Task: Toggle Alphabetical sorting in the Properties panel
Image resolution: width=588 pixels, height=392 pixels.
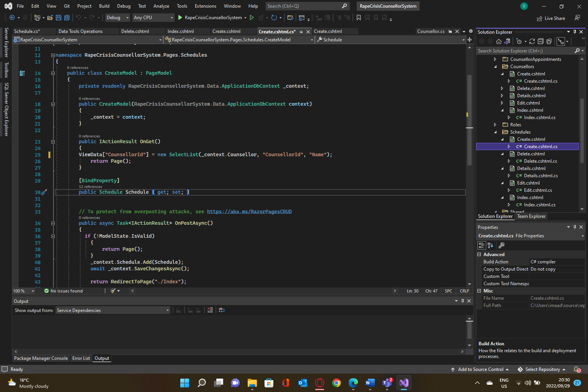Action: click(490, 245)
